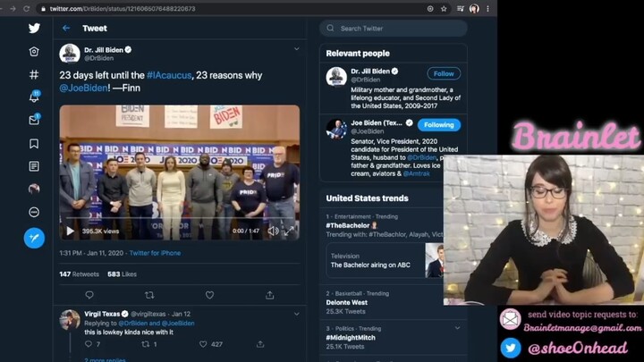Like Dr. Jill Biden's tweet
The width and height of the screenshot is (644, 362).
click(x=209, y=295)
